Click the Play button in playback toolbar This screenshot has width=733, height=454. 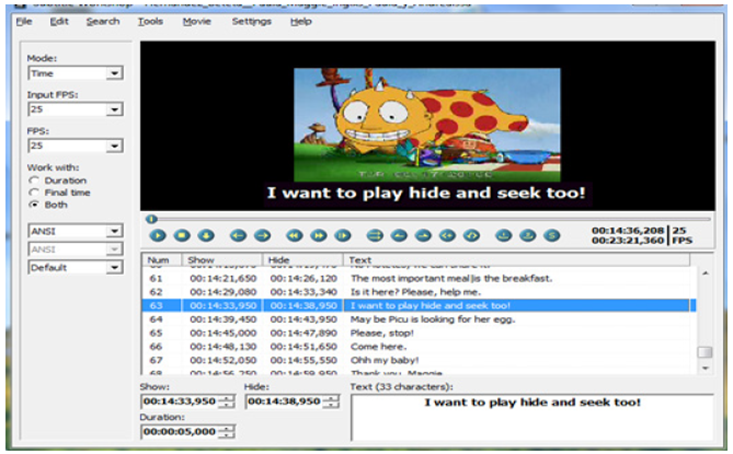point(157,236)
